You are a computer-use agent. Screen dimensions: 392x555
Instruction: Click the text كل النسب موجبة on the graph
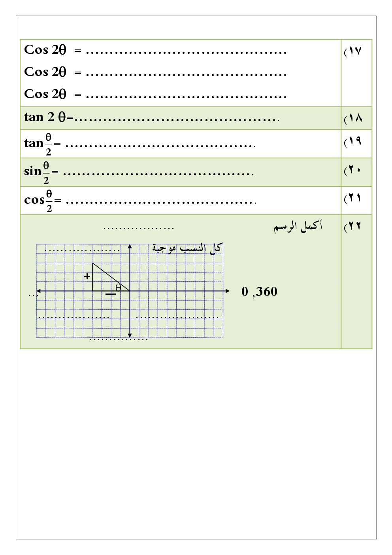point(187,248)
